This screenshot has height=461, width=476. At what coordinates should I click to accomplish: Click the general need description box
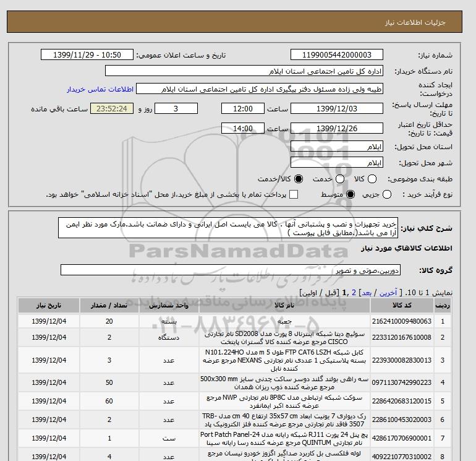pyautogui.click(x=228, y=228)
